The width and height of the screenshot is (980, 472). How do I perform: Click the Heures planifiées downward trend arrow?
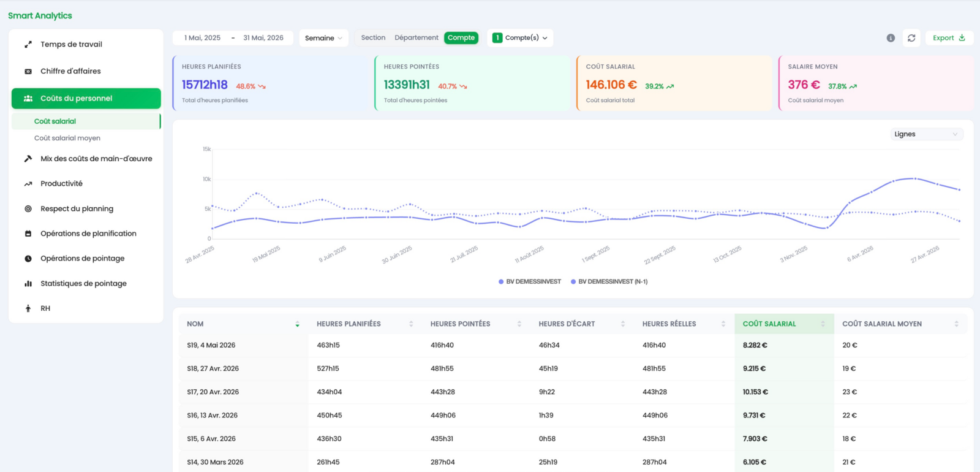tap(262, 87)
